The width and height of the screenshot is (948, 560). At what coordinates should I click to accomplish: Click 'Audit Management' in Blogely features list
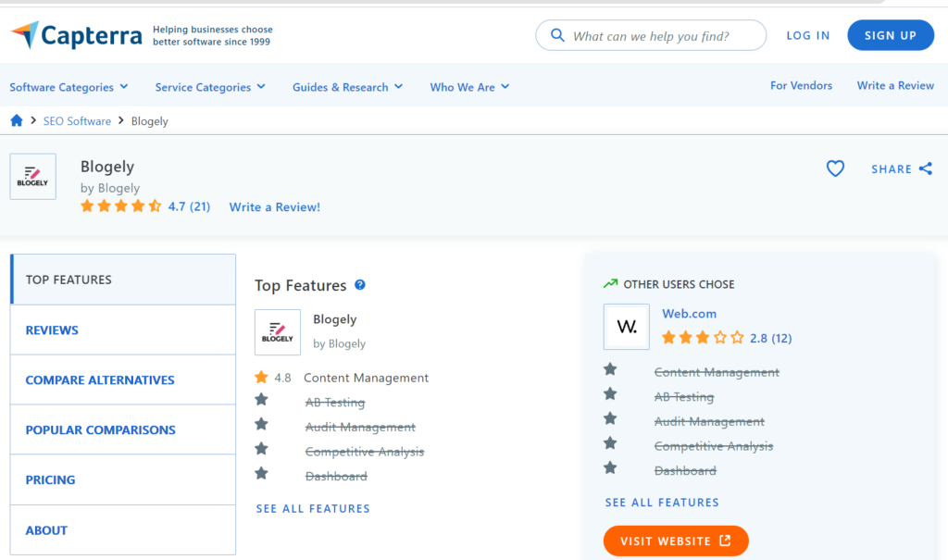click(360, 427)
